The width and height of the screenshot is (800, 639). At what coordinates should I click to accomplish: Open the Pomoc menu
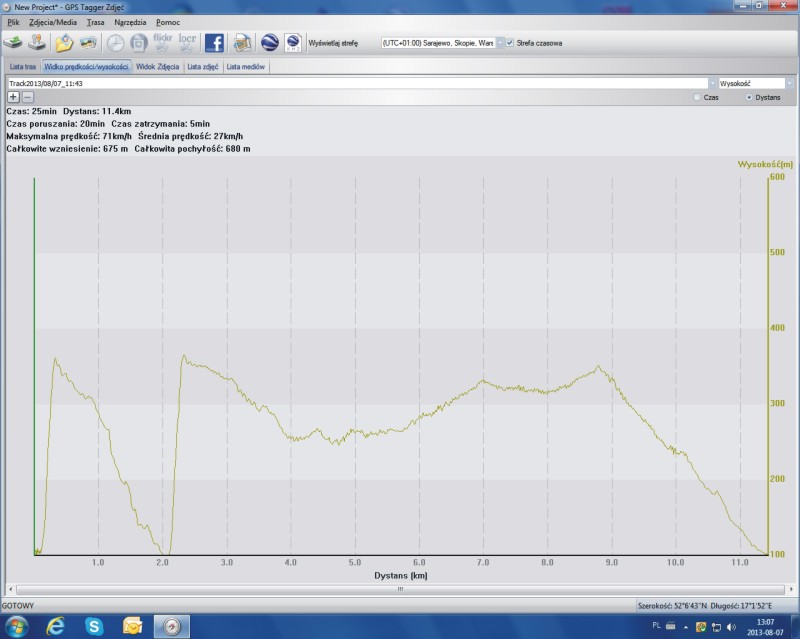point(168,22)
